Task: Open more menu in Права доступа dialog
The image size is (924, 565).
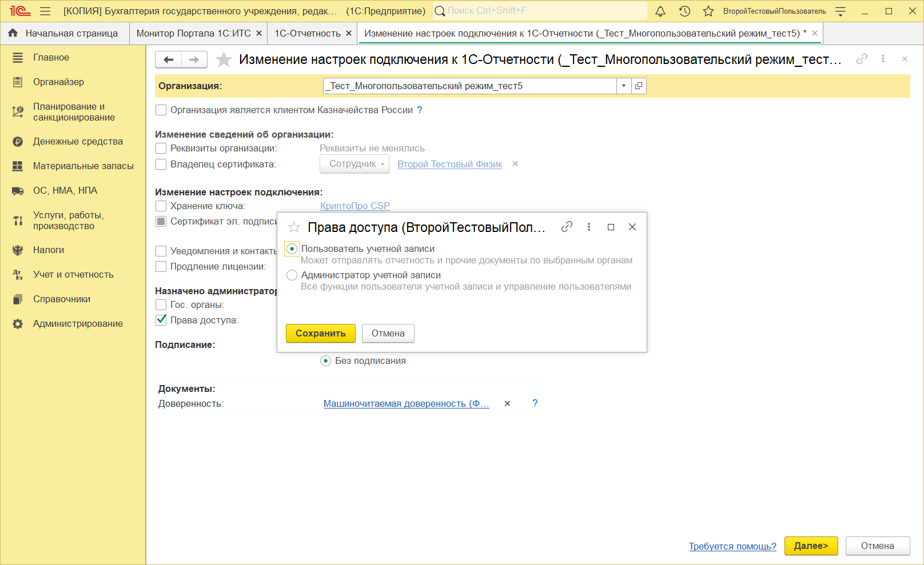Action: pyautogui.click(x=589, y=227)
